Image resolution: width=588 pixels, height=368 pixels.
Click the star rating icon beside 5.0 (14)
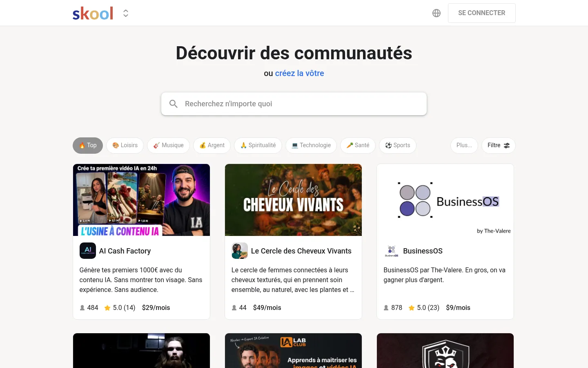click(107, 308)
